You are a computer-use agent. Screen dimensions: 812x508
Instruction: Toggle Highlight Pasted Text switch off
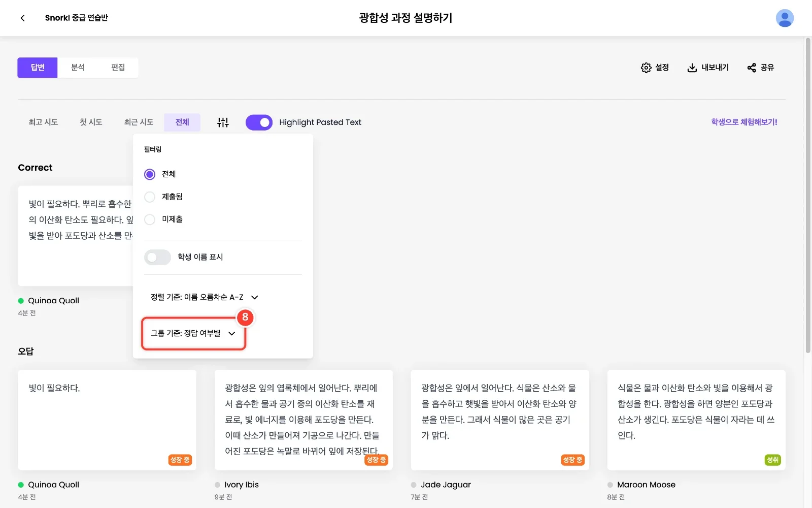[x=259, y=122]
